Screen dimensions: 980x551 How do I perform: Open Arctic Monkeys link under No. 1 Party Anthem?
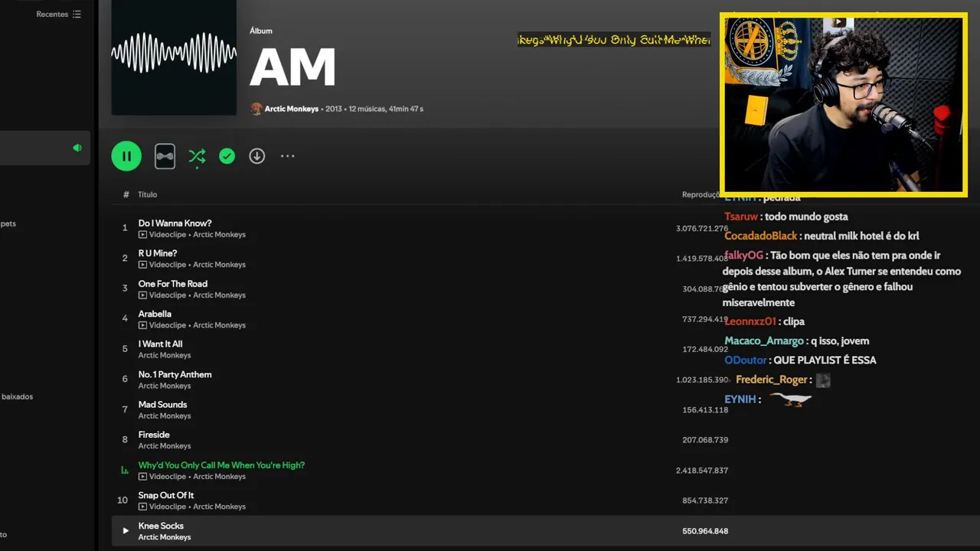tap(165, 386)
